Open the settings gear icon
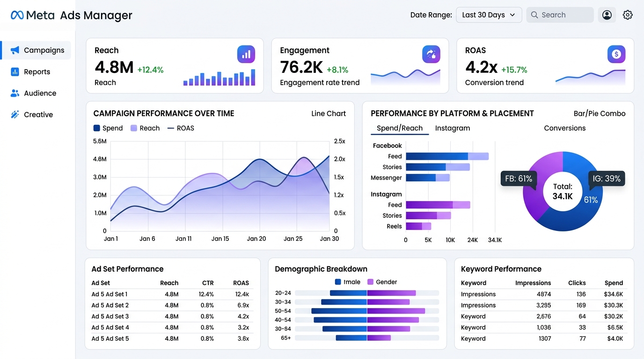 [x=628, y=15]
